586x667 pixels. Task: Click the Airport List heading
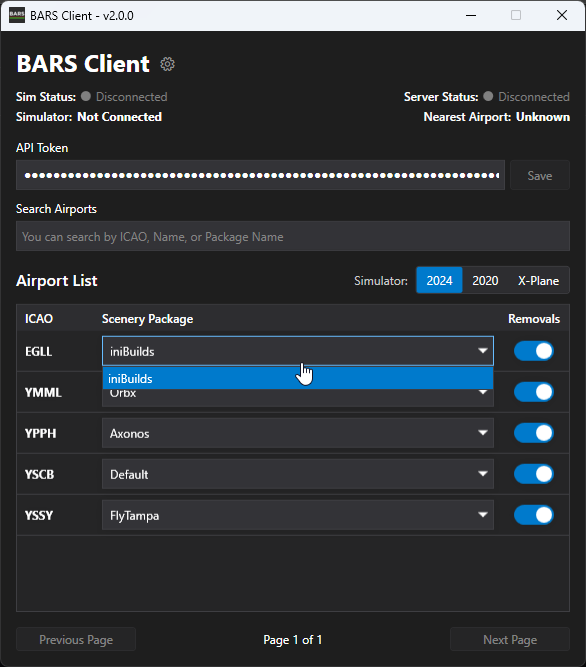pos(57,281)
